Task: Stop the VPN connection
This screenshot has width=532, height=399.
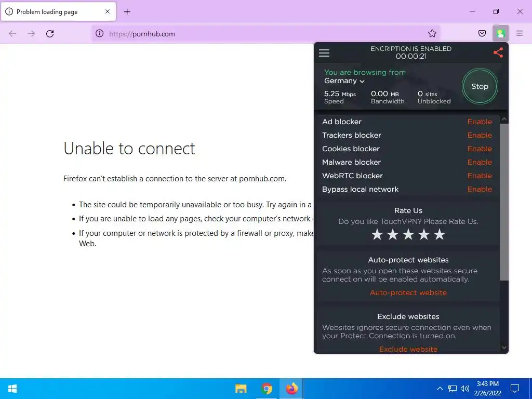Action: [x=480, y=86]
